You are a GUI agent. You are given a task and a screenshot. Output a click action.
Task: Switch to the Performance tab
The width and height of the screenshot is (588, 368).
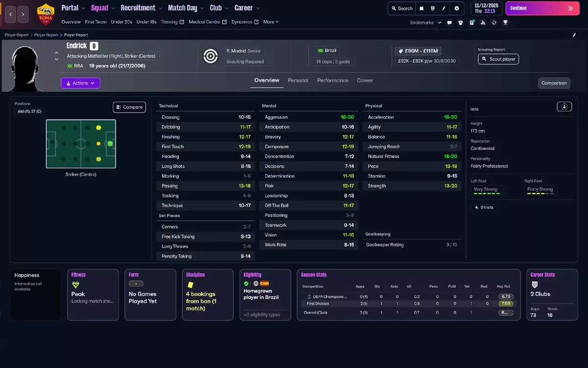coord(332,80)
